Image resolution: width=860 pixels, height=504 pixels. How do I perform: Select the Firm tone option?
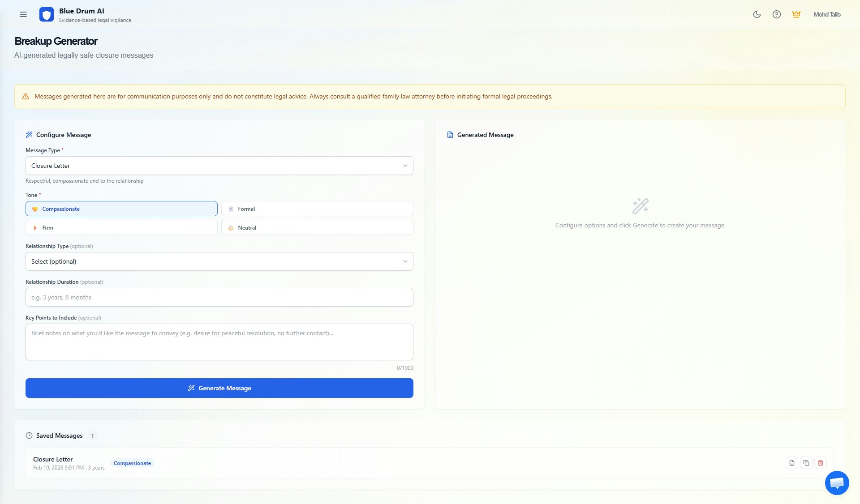pos(121,227)
